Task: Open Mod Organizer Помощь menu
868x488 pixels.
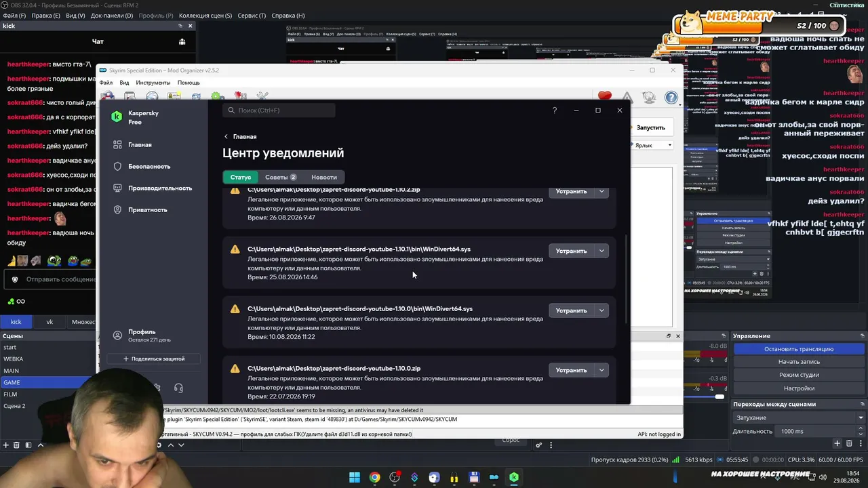Action: click(189, 83)
